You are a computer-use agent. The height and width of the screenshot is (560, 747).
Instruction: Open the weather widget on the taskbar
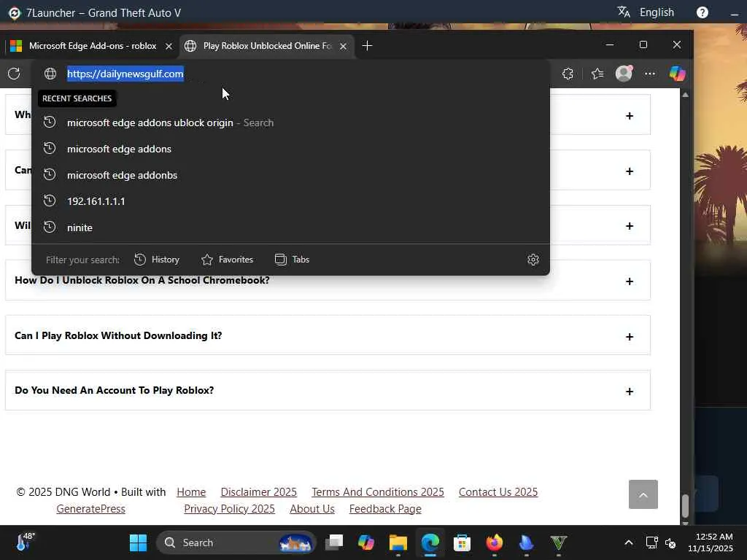(25, 542)
